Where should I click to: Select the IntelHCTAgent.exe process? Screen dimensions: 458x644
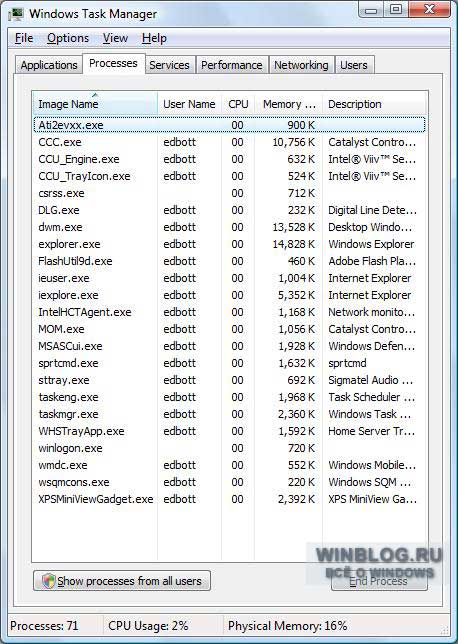point(229,312)
